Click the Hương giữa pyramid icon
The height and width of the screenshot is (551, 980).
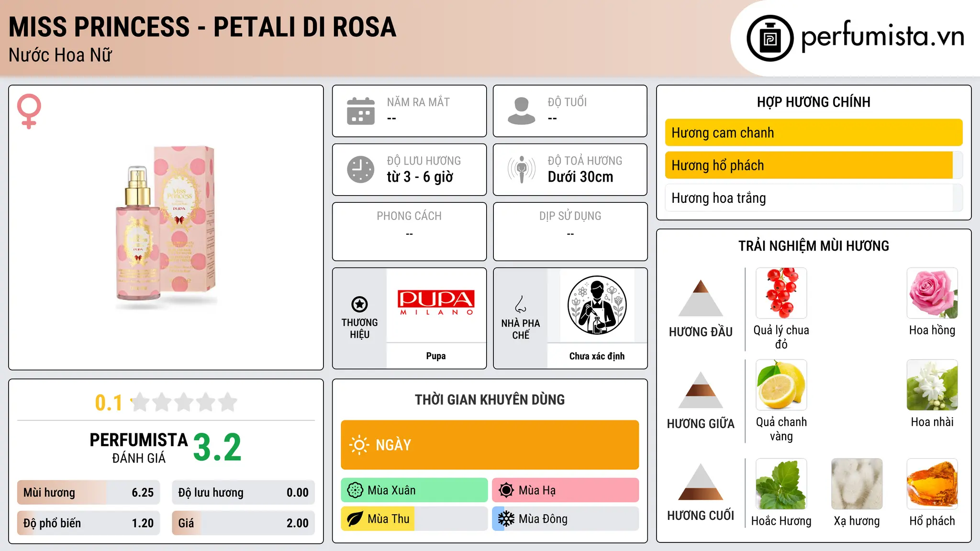701,390
